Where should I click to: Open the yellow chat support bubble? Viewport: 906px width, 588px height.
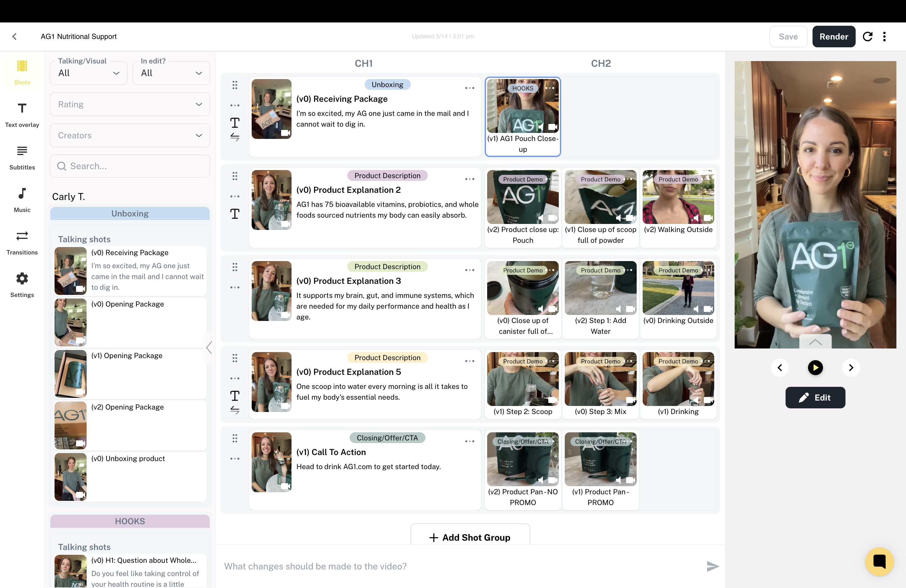(879, 562)
